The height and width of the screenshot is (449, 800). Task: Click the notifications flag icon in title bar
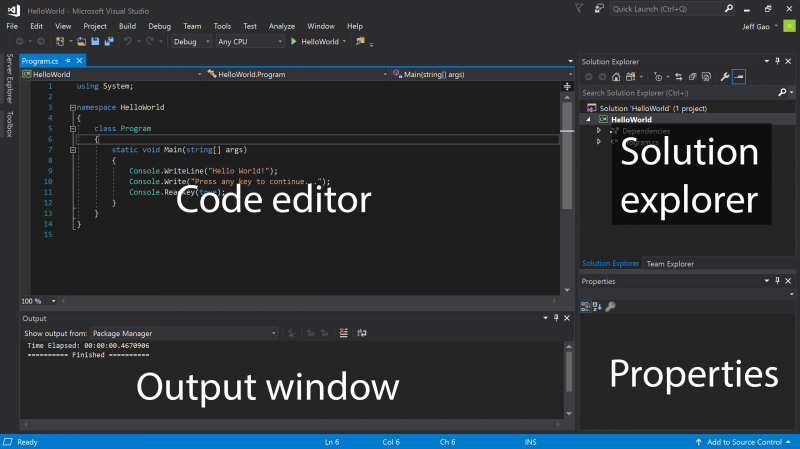click(x=579, y=8)
